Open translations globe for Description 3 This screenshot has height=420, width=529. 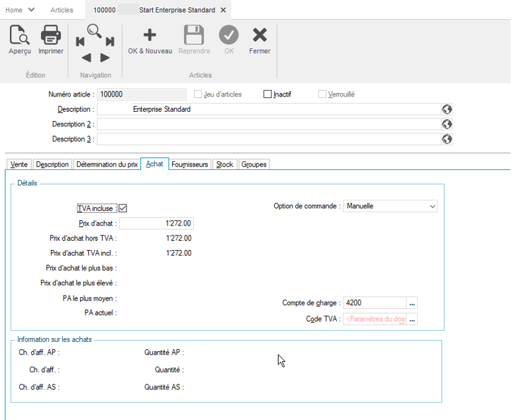(x=447, y=139)
